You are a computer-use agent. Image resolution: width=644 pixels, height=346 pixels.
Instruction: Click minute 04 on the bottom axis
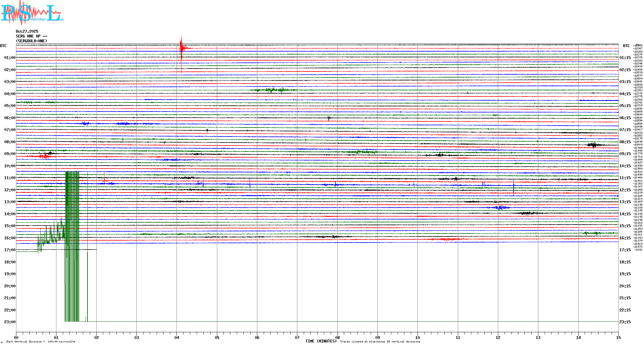[x=177, y=337]
